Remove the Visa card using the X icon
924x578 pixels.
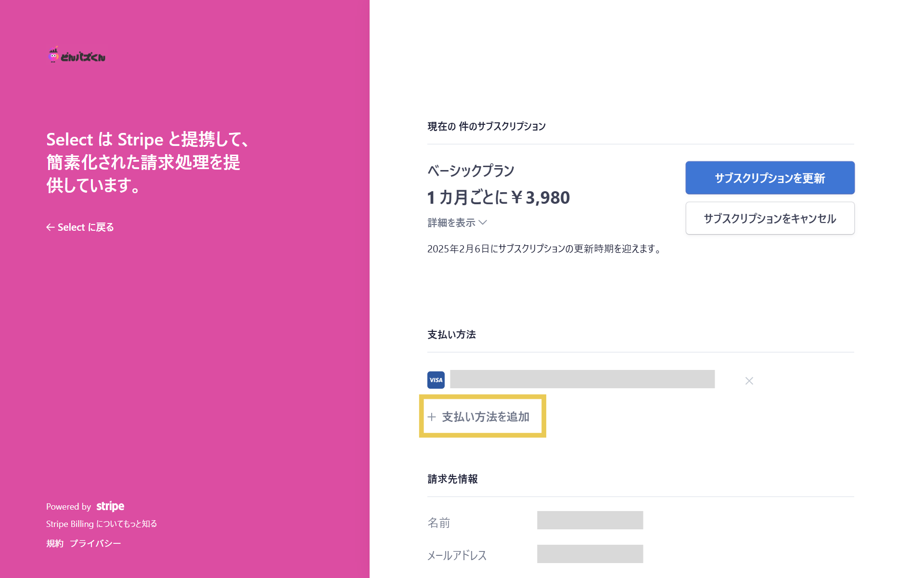[x=749, y=381]
